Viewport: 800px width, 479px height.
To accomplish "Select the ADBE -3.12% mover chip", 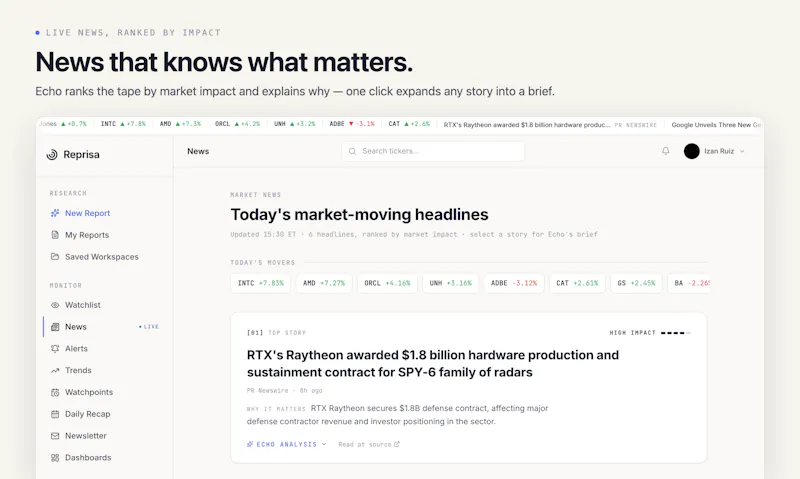I will (514, 283).
